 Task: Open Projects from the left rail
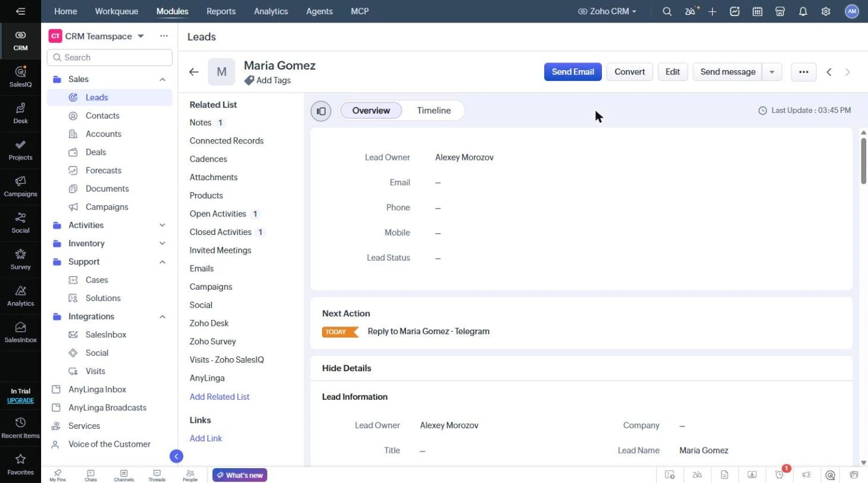click(x=20, y=150)
